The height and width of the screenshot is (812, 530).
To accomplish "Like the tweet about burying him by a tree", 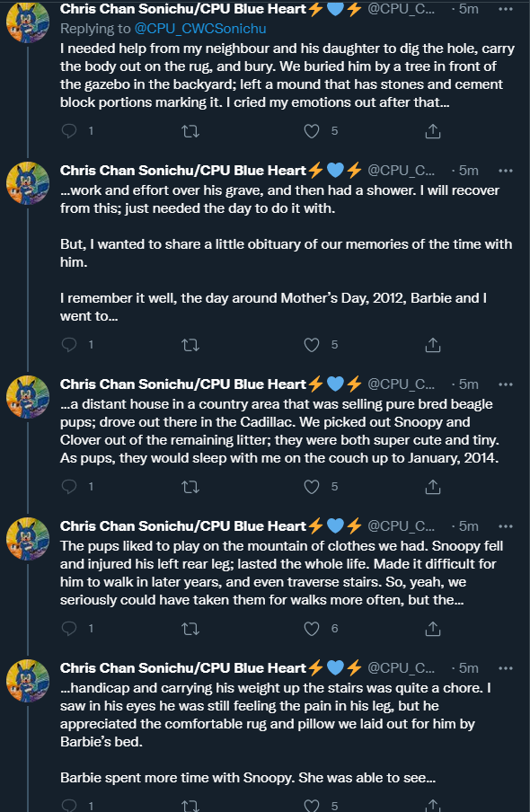I will click(312, 131).
